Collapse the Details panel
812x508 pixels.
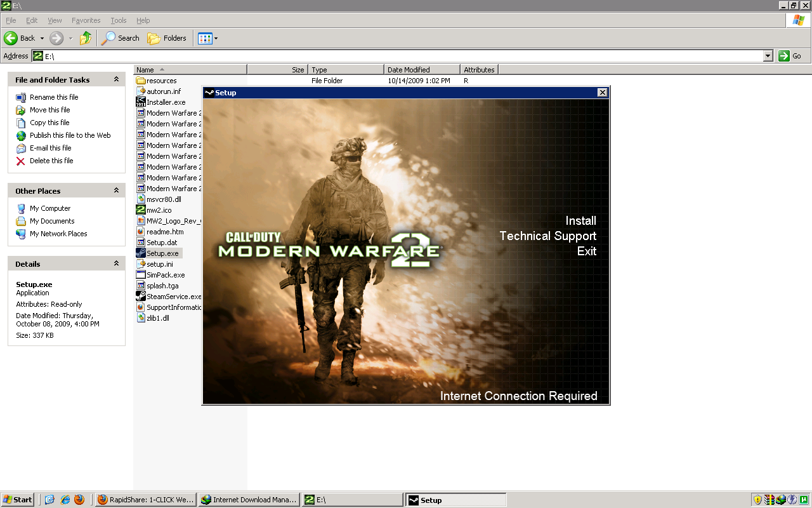click(116, 264)
